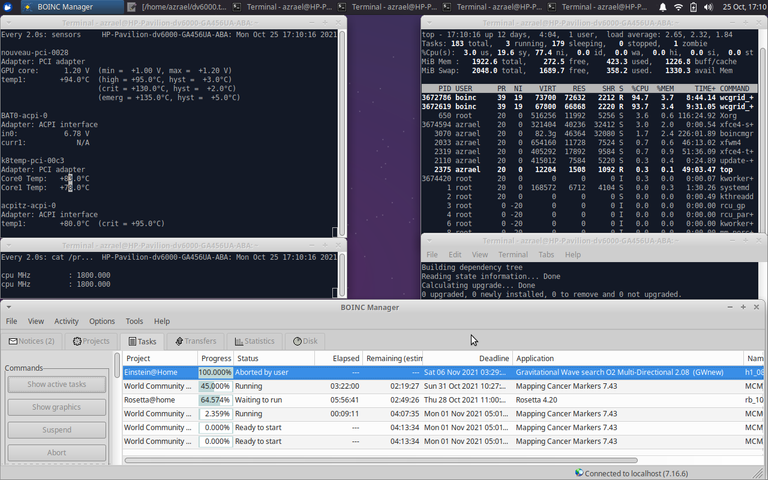The image size is (768, 480).
Task: Open window menu arrow of BOINC Manager
Action: pyautogui.click(x=8, y=307)
